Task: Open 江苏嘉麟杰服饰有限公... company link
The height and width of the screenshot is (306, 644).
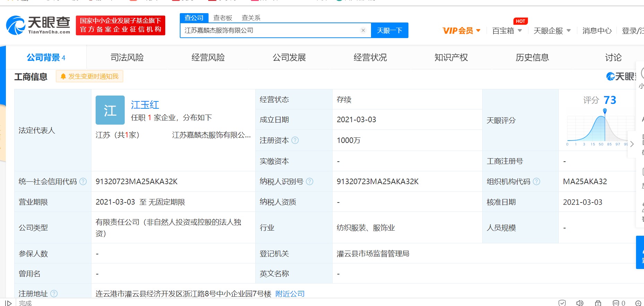Action: (211, 135)
